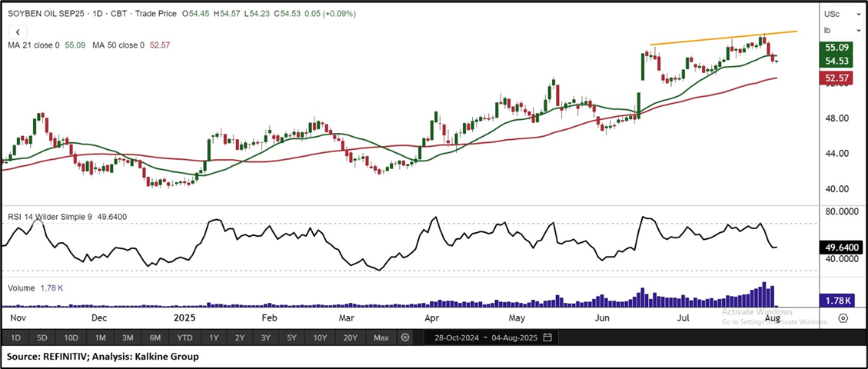Select the 10Y time range
Screen dimensions: 868x369
tap(321, 337)
